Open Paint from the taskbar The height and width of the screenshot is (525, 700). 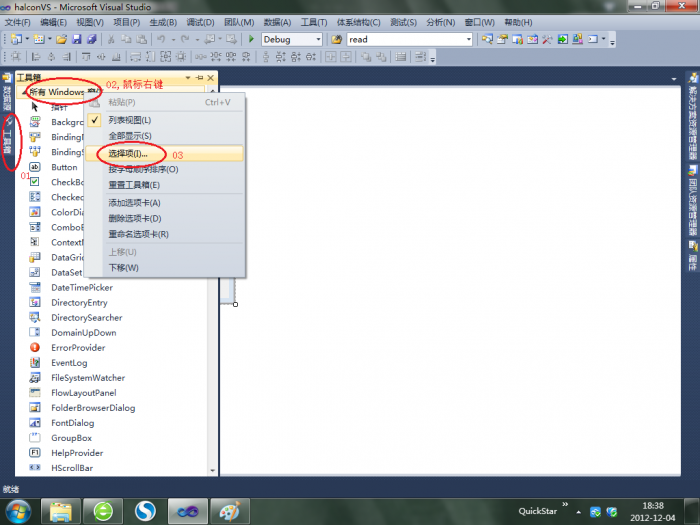coord(230,511)
